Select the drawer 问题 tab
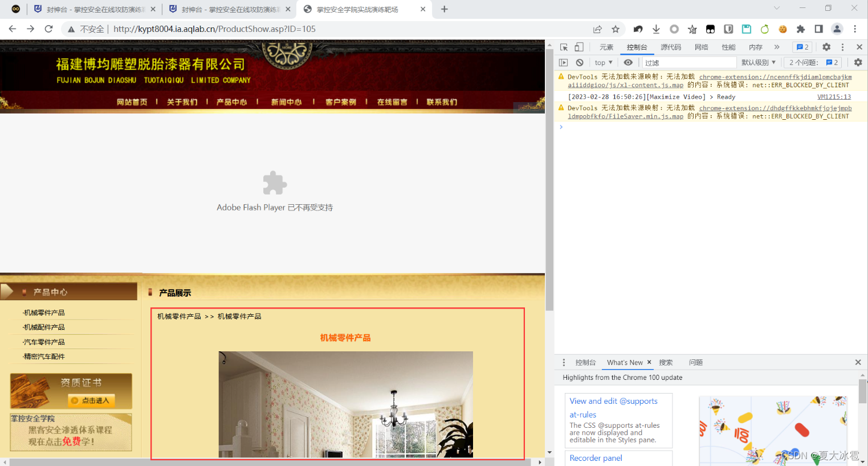The width and height of the screenshot is (868, 466). (695, 363)
